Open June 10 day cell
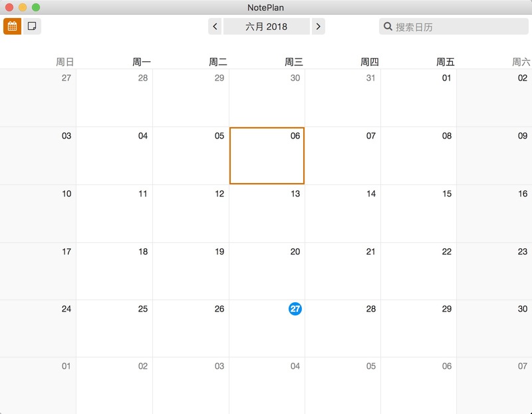The image size is (532, 414). 38,213
